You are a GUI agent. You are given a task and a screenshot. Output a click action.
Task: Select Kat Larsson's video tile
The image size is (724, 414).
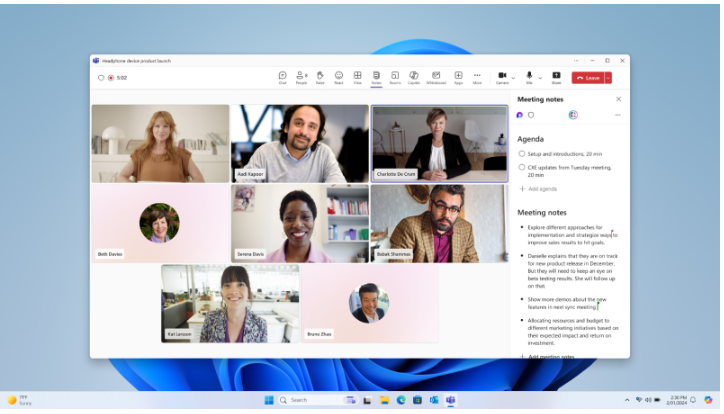click(230, 303)
